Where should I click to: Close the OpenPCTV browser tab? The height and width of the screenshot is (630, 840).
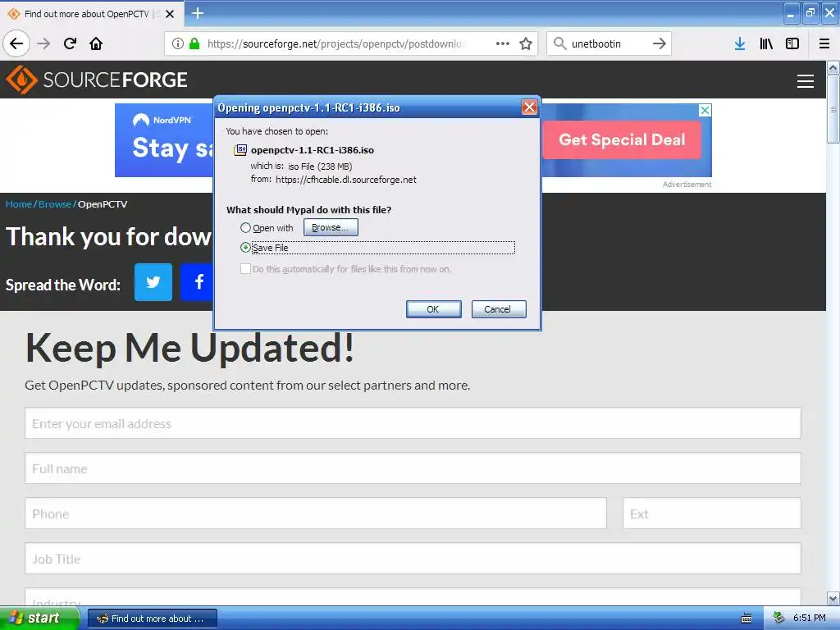(x=170, y=14)
